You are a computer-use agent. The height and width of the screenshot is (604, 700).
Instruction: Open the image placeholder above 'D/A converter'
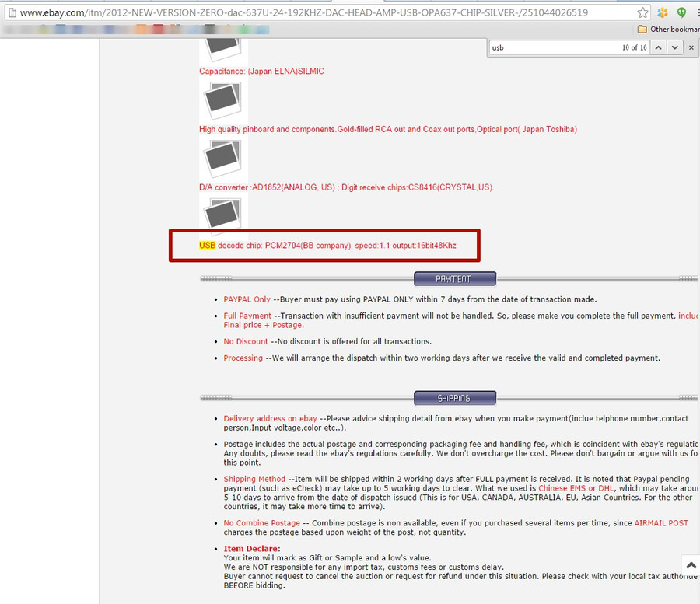pos(222,159)
